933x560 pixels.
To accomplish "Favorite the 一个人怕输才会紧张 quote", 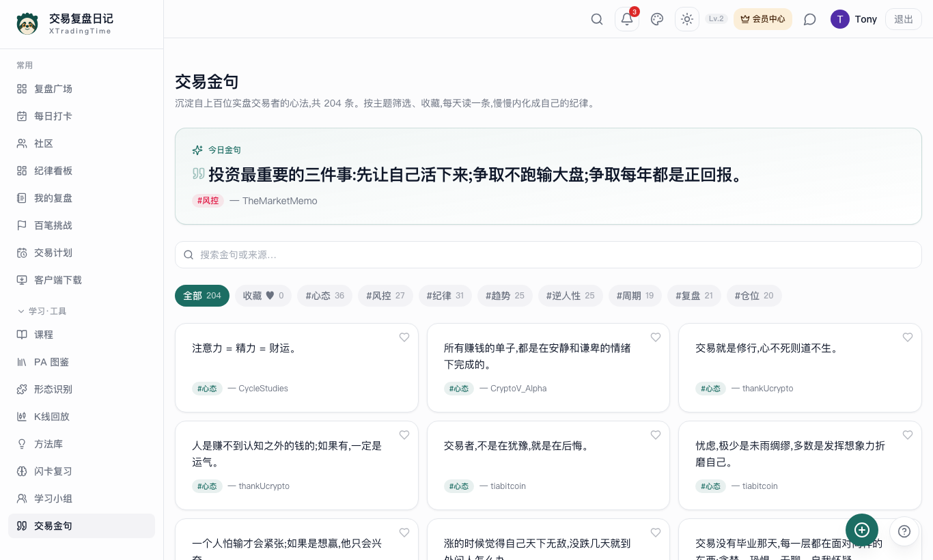I will click(x=404, y=533).
